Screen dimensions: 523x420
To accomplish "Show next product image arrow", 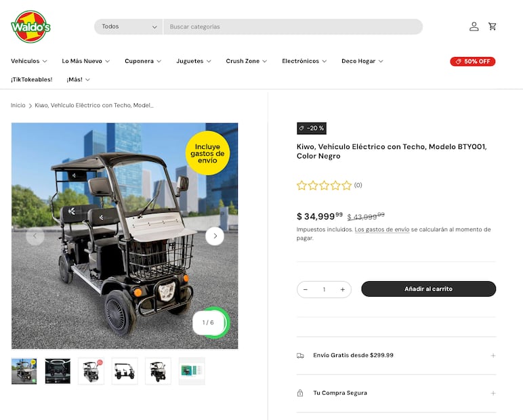I will (215, 236).
